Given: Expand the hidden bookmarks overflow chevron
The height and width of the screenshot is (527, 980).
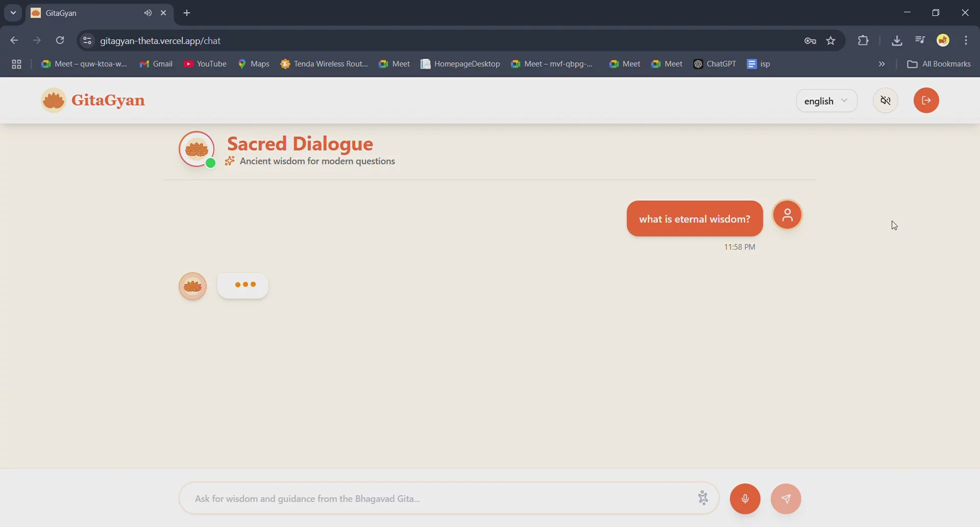Looking at the screenshot, I should tap(881, 64).
